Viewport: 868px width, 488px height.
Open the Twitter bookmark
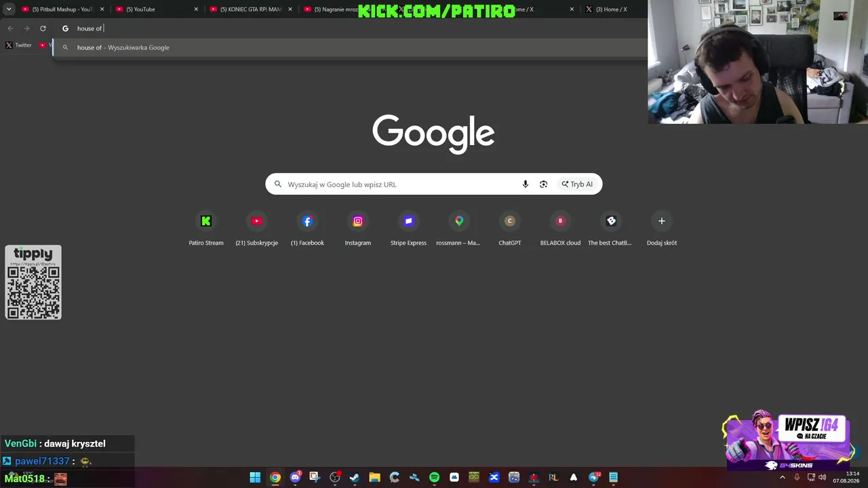click(x=18, y=45)
